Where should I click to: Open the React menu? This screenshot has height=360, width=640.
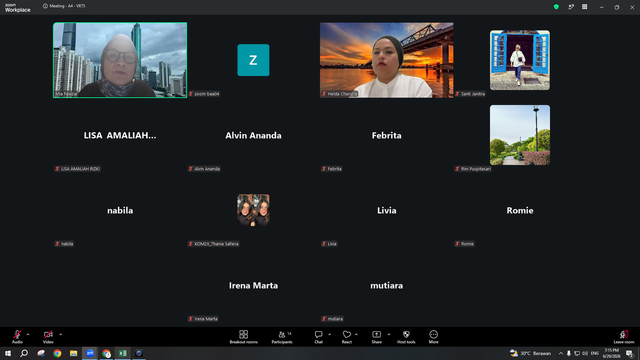coord(347,337)
